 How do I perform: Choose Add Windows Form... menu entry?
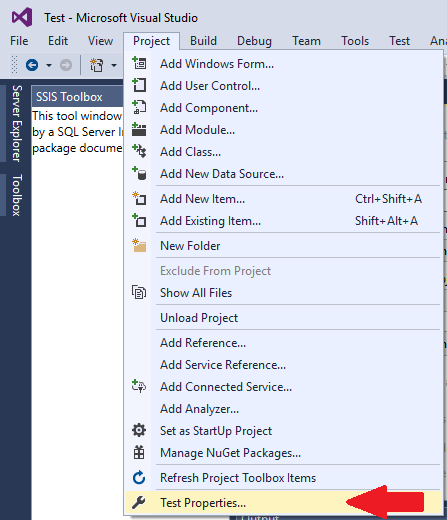[x=283, y=63]
